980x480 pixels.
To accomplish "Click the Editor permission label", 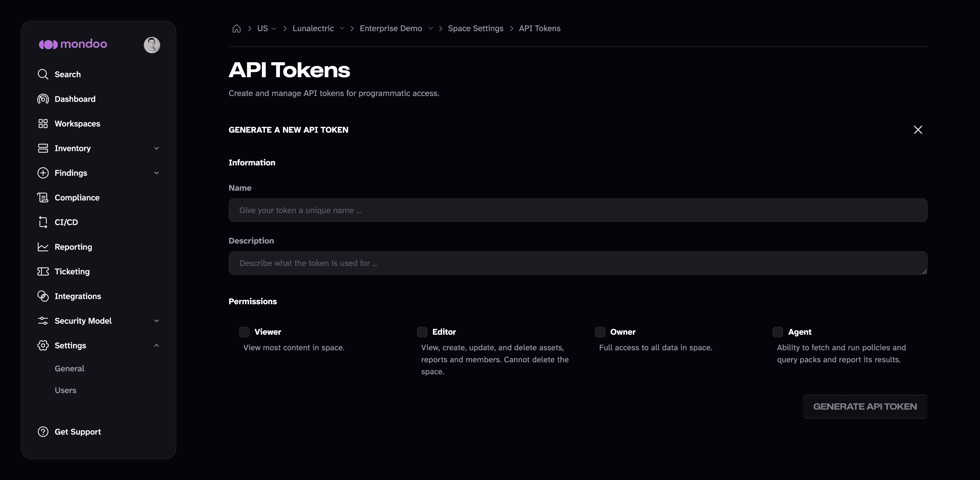I will click(444, 332).
